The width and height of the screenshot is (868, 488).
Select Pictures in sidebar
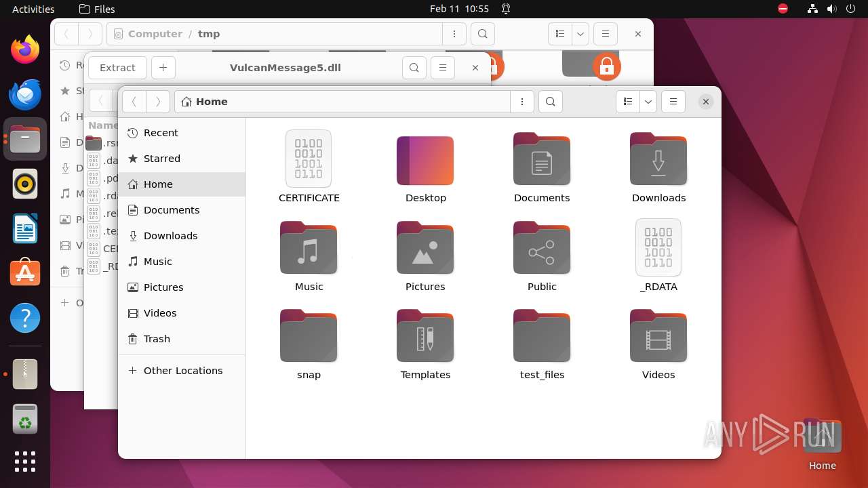pyautogui.click(x=182, y=287)
